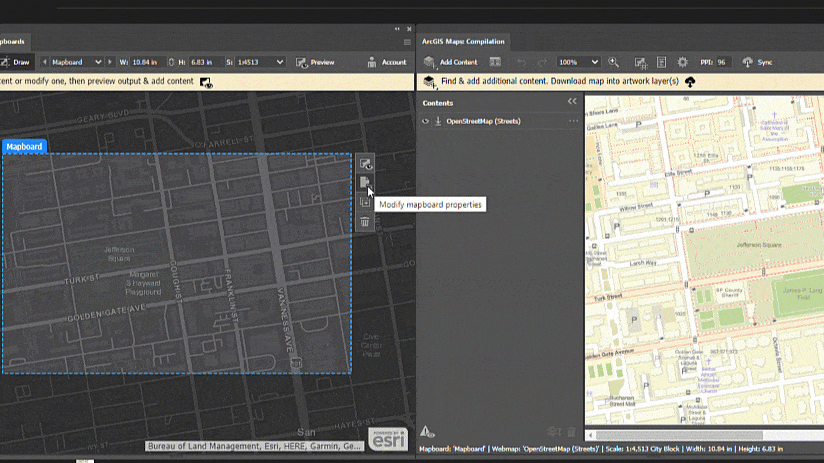This screenshot has width=824, height=463.
Task: Toggle visibility of OpenStreetMap (Streets) layer
Action: pyautogui.click(x=425, y=121)
